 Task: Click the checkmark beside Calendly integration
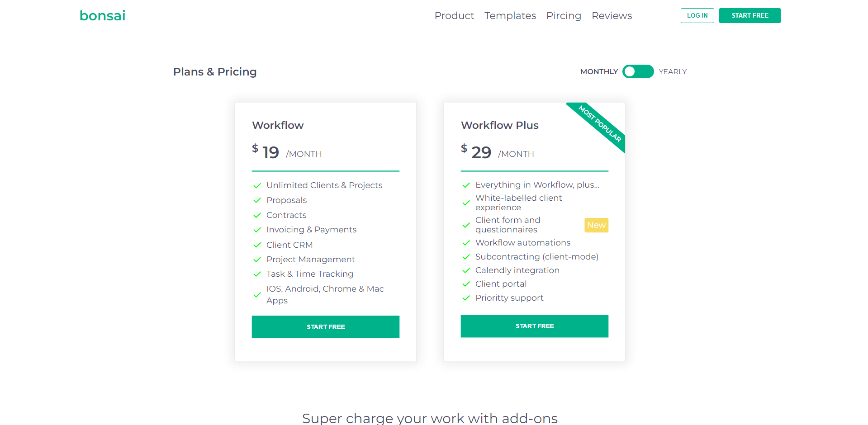click(x=466, y=270)
